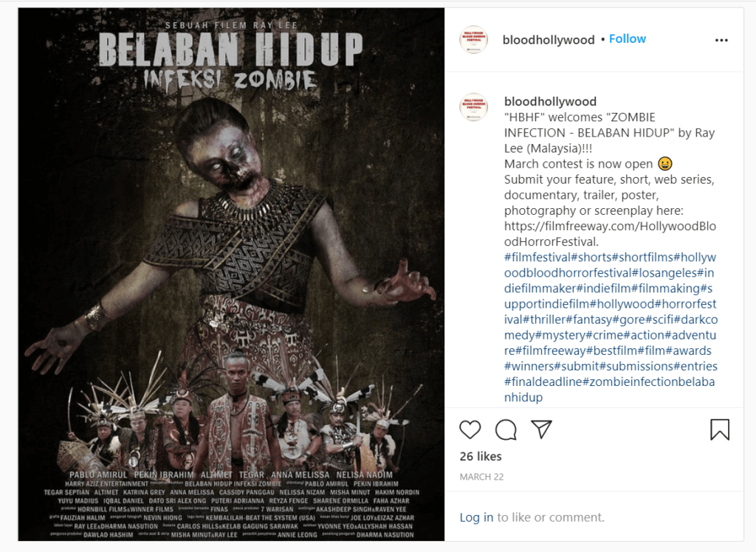Open the #filmfestival hashtag

(x=537, y=258)
